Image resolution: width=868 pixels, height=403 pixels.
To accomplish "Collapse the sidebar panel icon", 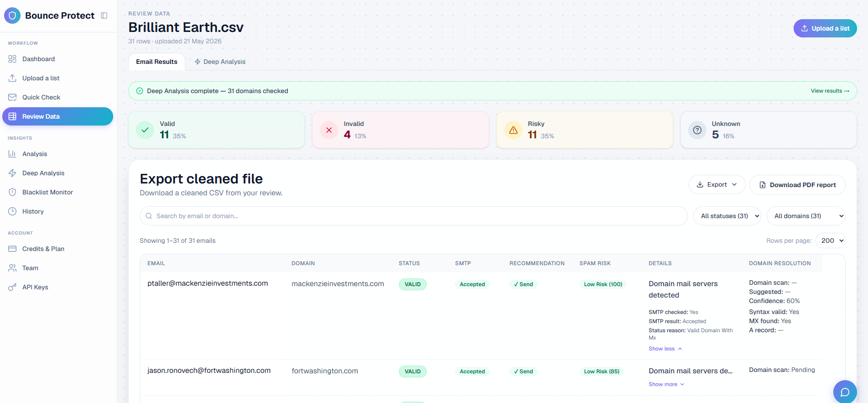I will (104, 16).
